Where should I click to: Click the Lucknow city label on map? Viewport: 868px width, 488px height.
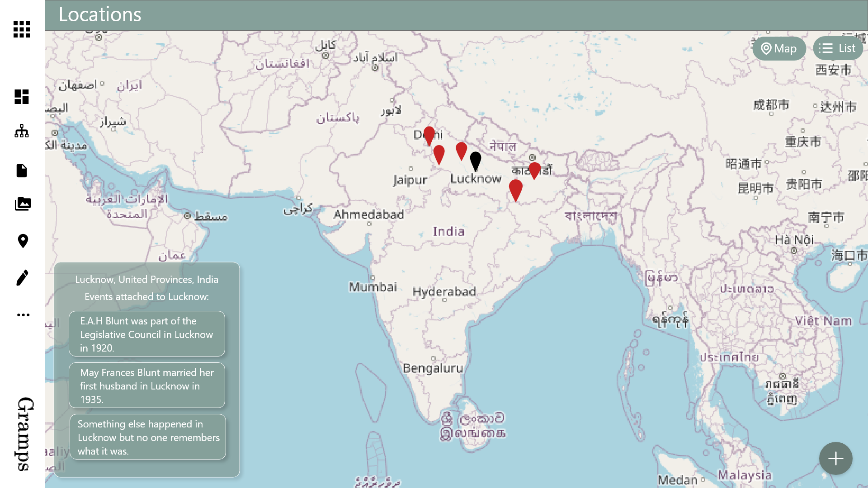coord(476,179)
